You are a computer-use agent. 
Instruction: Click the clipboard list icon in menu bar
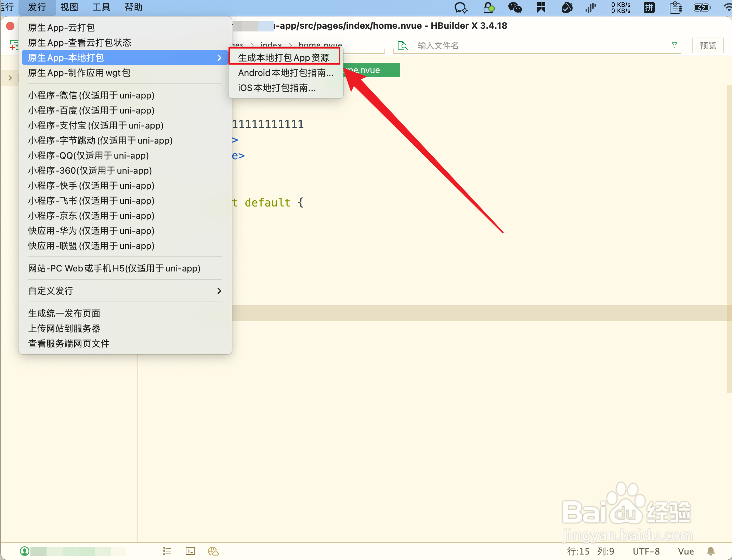click(676, 7)
